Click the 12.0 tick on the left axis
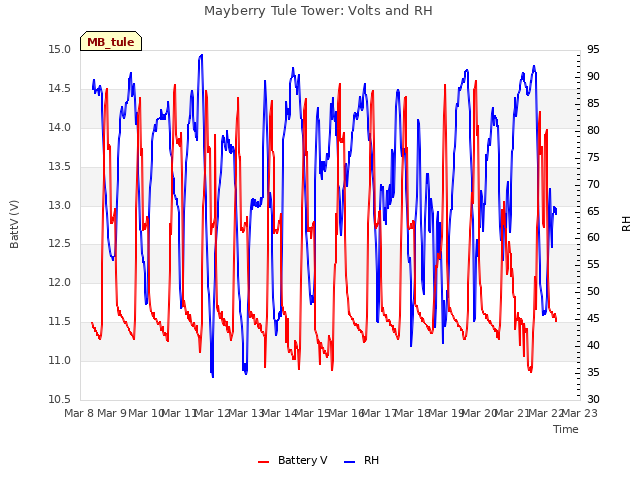640x480 pixels. click(x=60, y=282)
